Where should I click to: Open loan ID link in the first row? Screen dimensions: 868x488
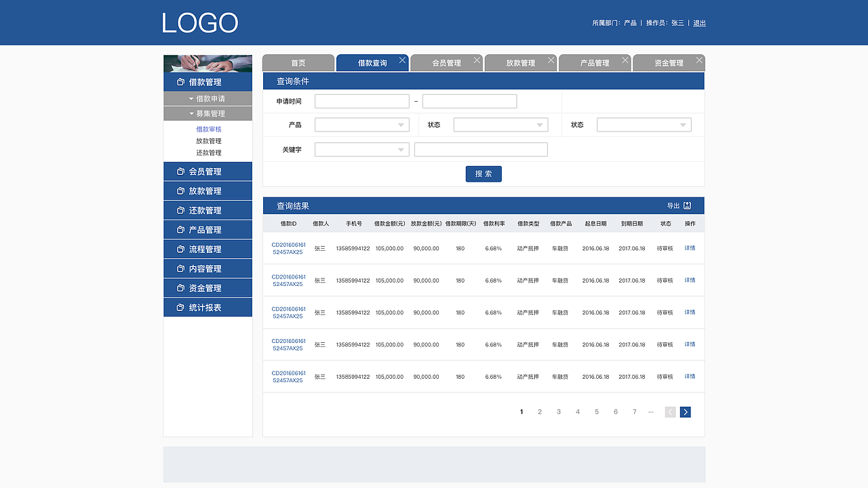pyautogui.click(x=288, y=248)
